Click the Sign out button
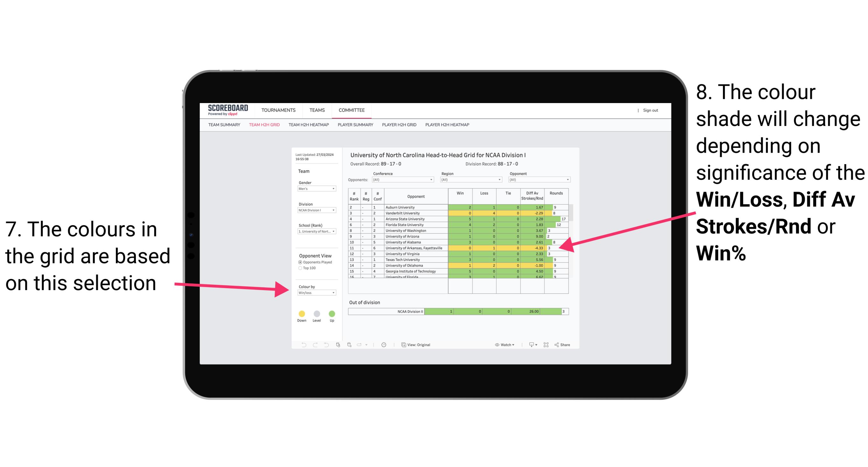 tap(650, 110)
